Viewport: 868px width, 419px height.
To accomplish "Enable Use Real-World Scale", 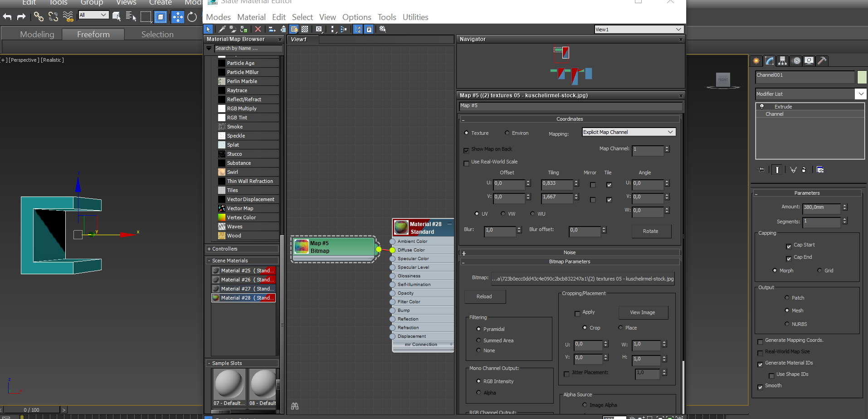I will (467, 163).
